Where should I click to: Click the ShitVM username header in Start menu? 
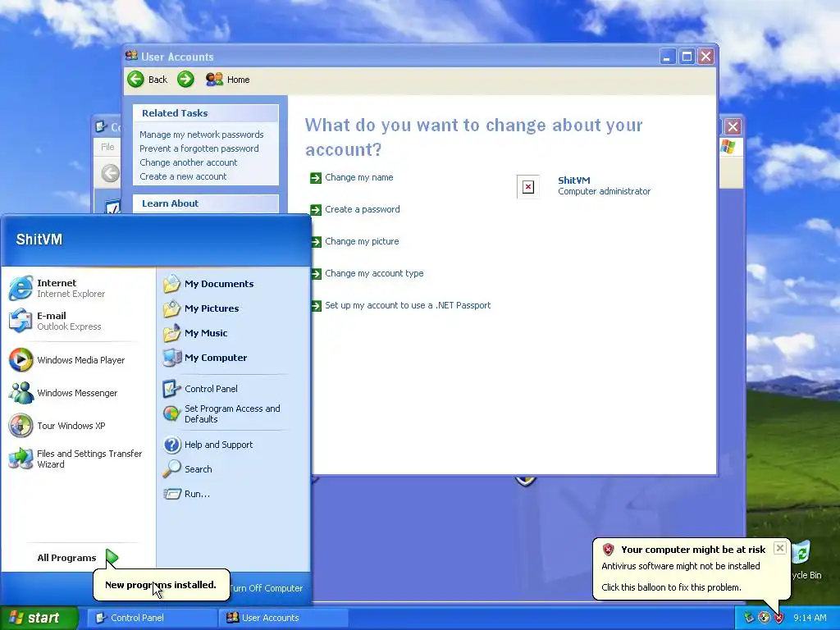39,239
